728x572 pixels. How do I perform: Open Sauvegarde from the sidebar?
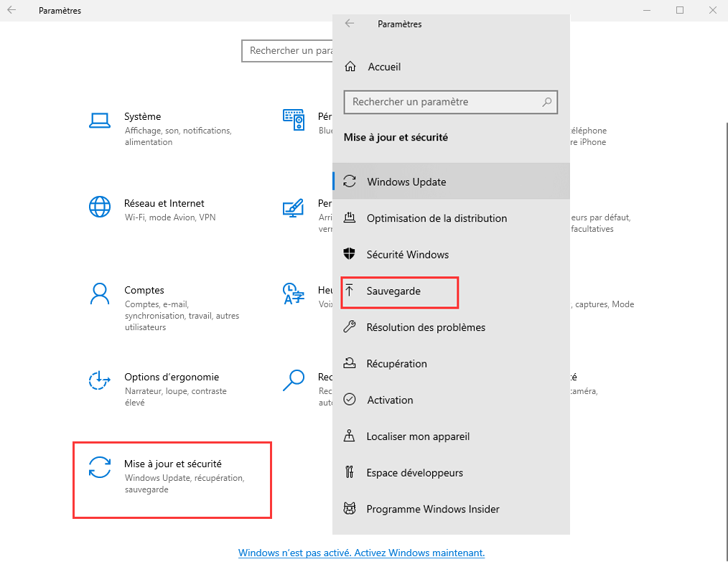(x=393, y=291)
